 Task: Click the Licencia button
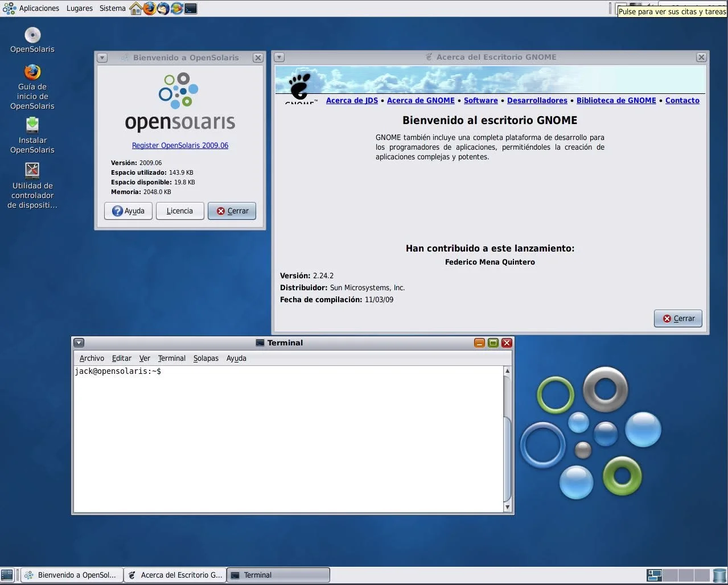point(180,211)
